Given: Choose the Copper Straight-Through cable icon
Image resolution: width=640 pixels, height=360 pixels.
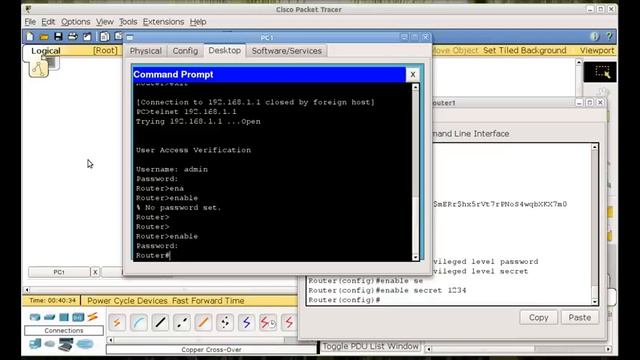Looking at the screenshot, I should (160, 322).
